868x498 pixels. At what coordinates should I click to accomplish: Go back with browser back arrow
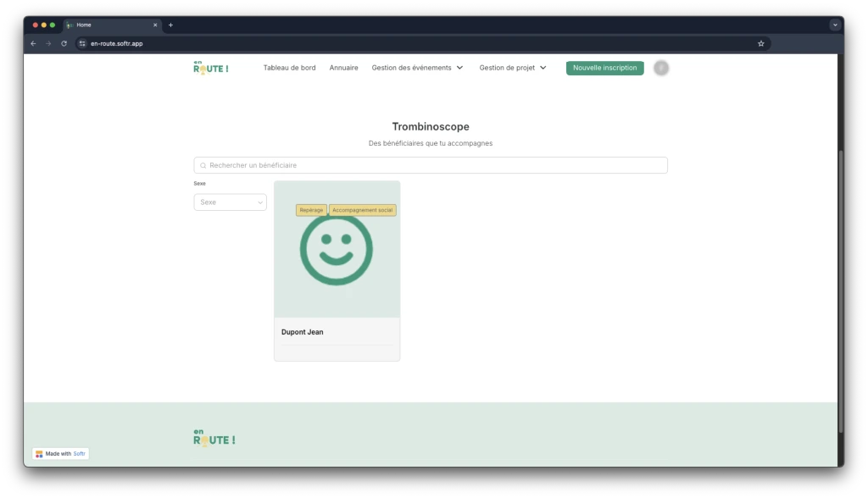pos(33,43)
